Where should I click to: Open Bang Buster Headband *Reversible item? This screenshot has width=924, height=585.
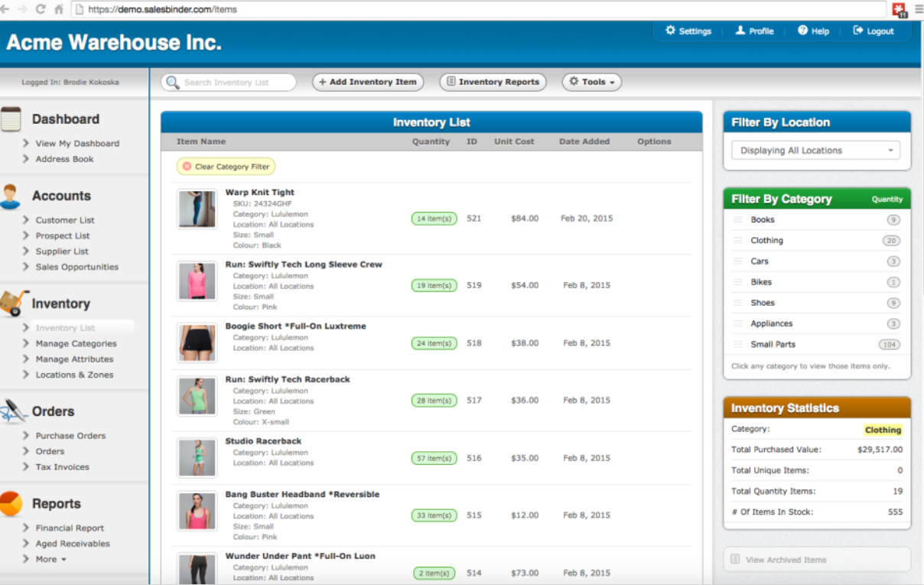point(302,495)
